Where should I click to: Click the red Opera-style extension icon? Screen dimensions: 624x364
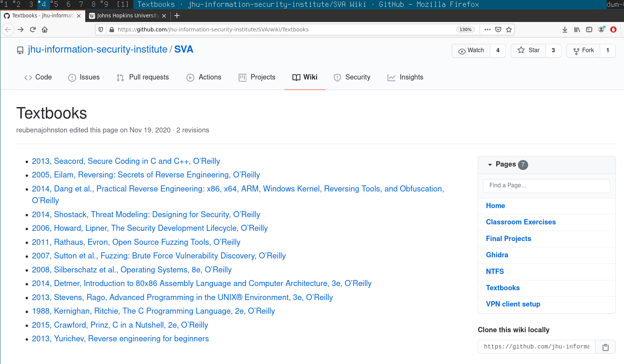[613, 30]
